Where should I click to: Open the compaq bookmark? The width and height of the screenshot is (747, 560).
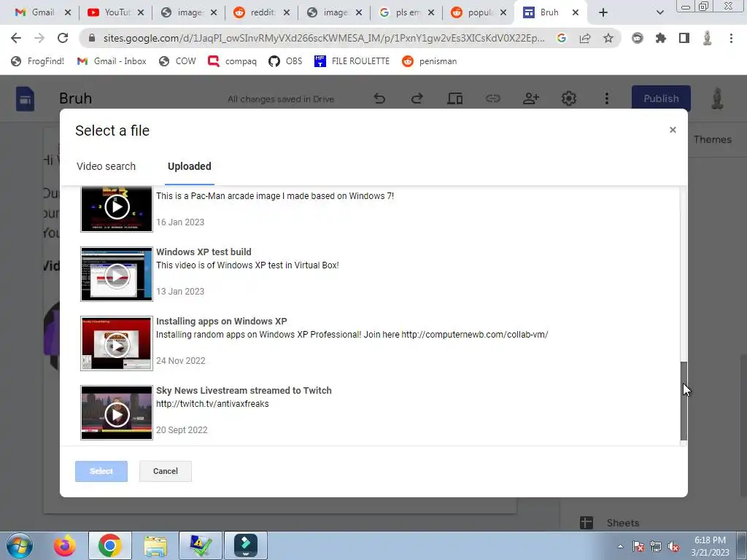click(x=233, y=61)
